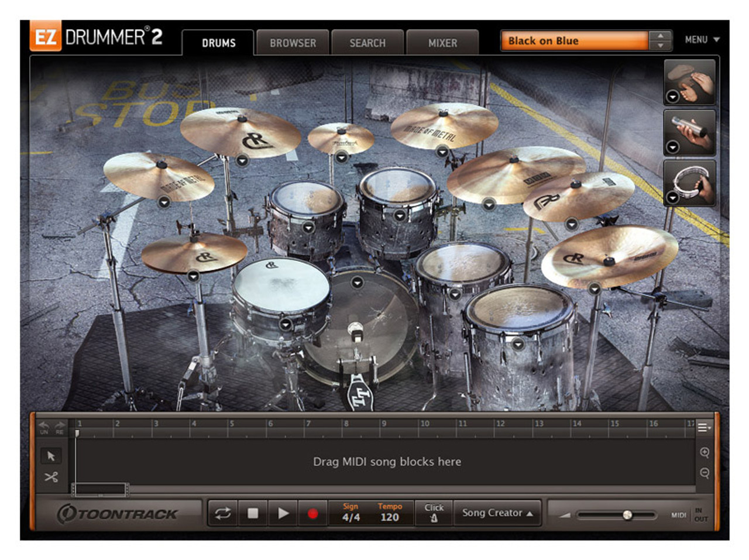Click the undo arrow above the tools

click(x=44, y=425)
